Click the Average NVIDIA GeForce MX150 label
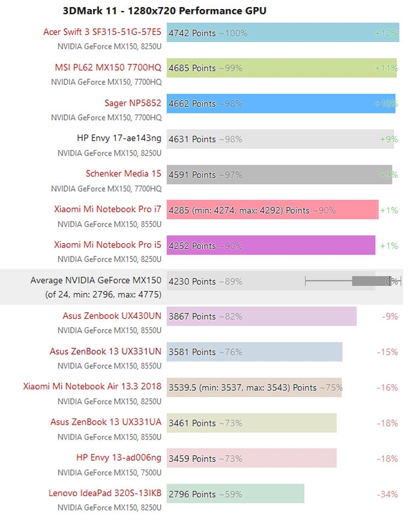 [96, 280]
